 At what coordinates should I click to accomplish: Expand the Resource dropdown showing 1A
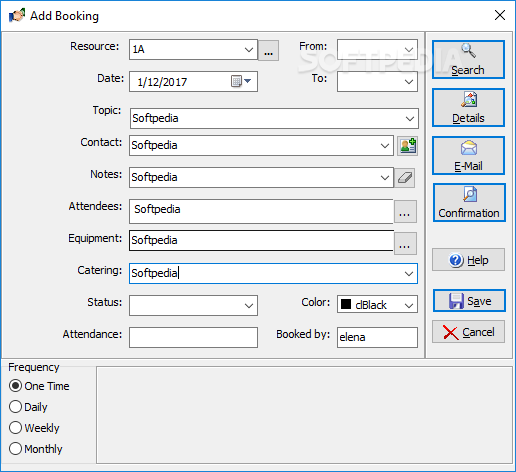pyautogui.click(x=249, y=50)
